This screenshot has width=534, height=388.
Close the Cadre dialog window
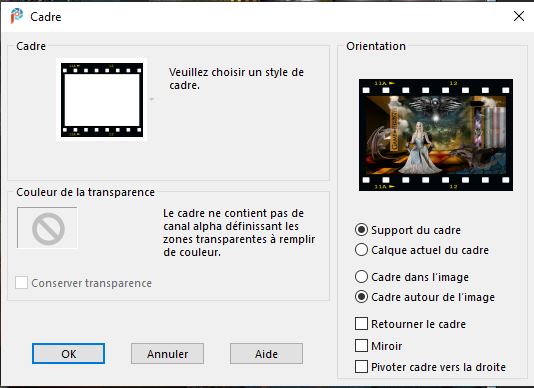point(519,16)
